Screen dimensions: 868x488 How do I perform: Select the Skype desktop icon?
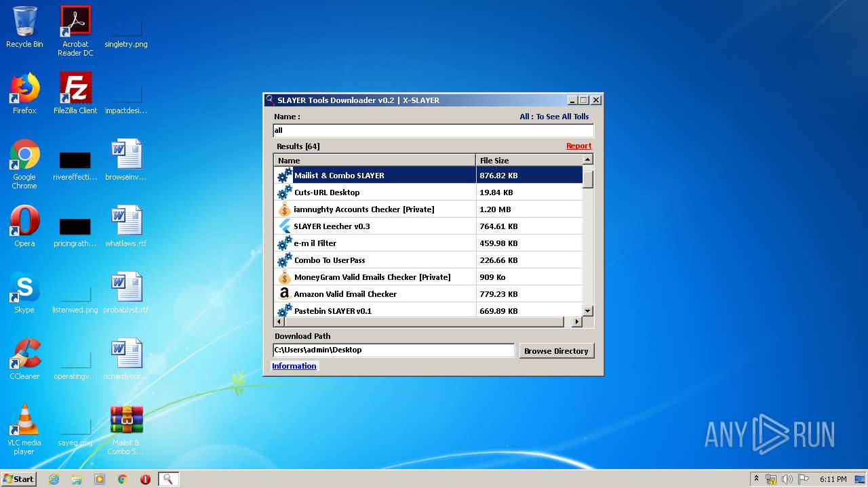coord(24,293)
